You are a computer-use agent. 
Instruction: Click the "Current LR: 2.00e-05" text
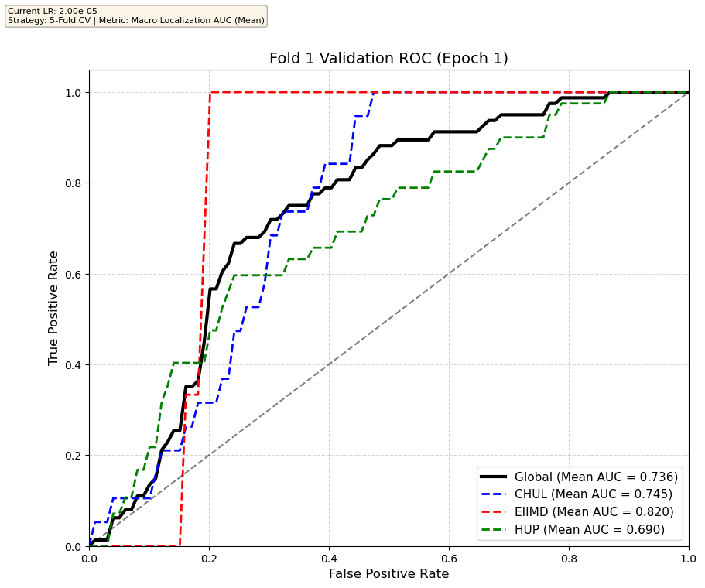[x=52, y=11]
